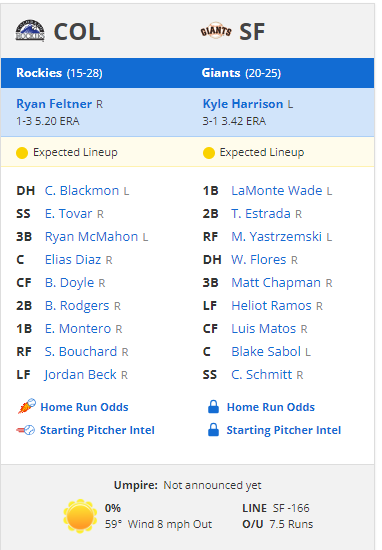Open the Ryan McMahon player link
382x550 pixels.
tap(91, 236)
